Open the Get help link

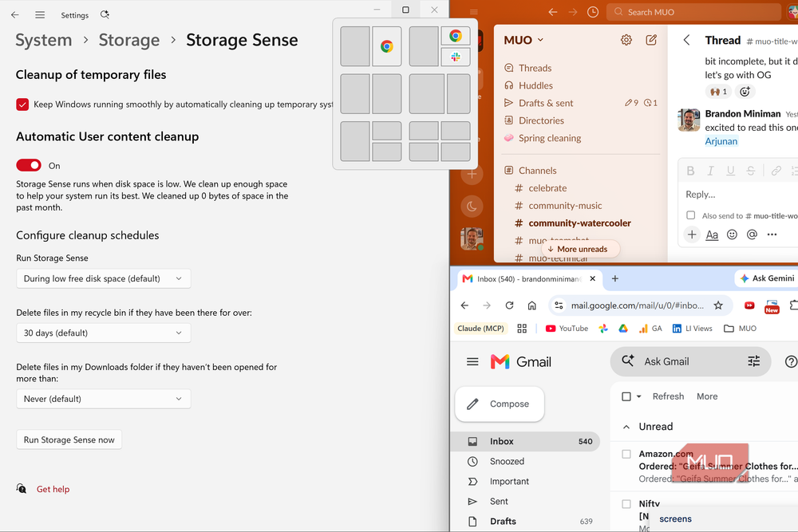pos(53,489)
